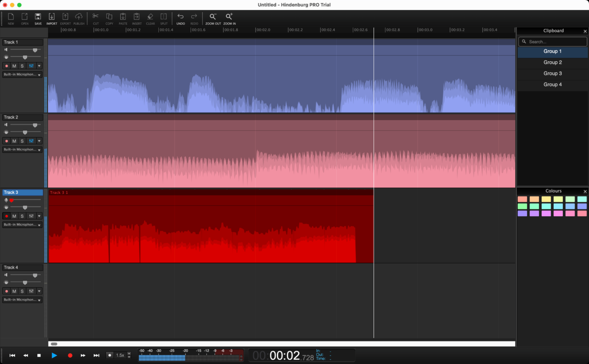Open the Built-in Microphone selector on Track 2
Viewport: 589px width, 364px height.
pos(22,149)
